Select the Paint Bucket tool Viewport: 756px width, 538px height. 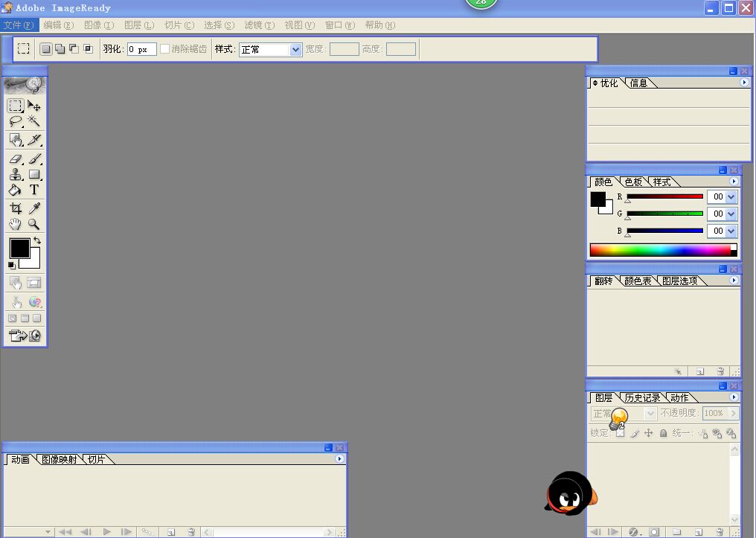(x=16, y=190)
